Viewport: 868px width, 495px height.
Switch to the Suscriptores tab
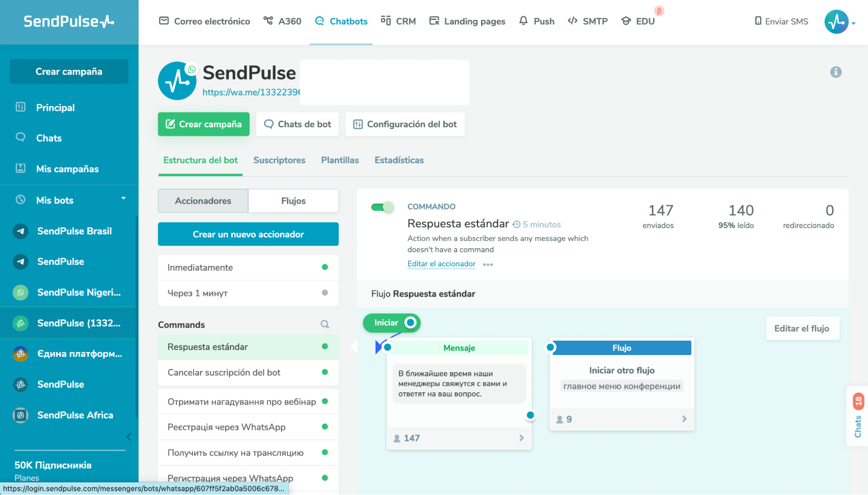[279, 160]
